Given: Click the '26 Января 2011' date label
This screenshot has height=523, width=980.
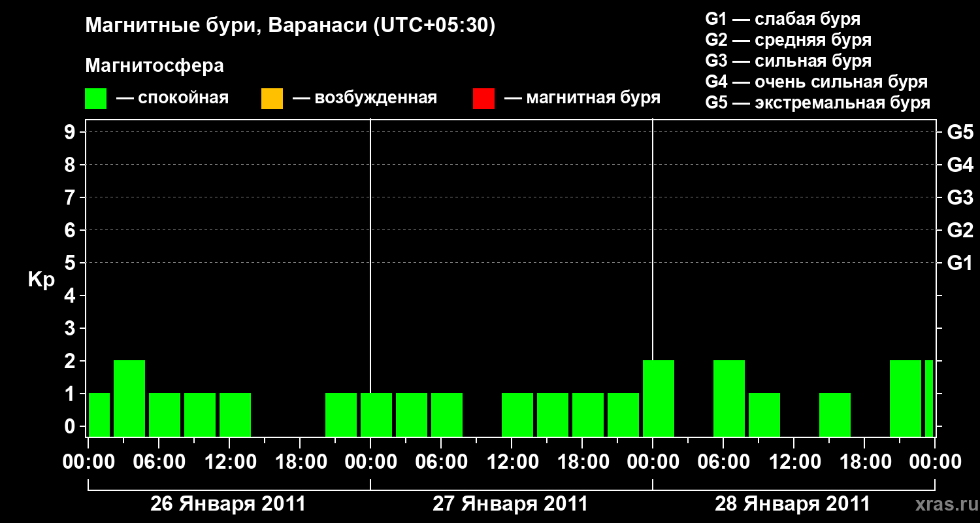Looking at the screenshot, I should [x=228, y=504].
